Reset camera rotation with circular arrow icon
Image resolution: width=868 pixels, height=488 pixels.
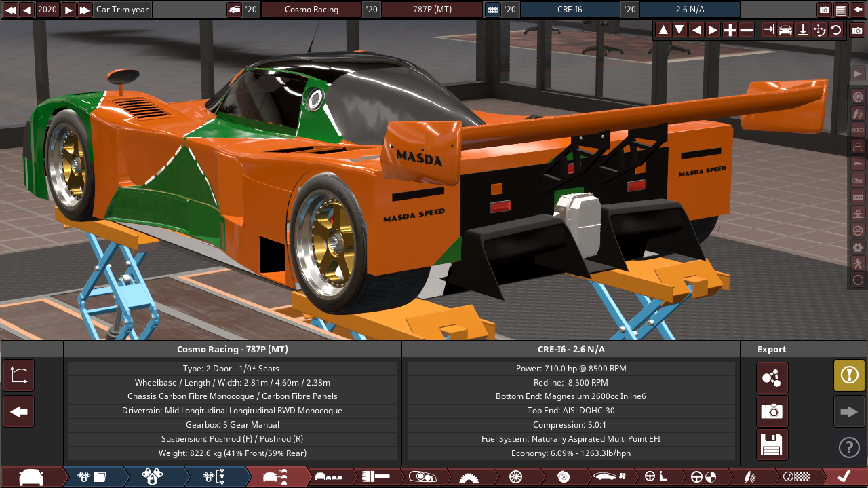pyautogui.click(x=835, y=30)
